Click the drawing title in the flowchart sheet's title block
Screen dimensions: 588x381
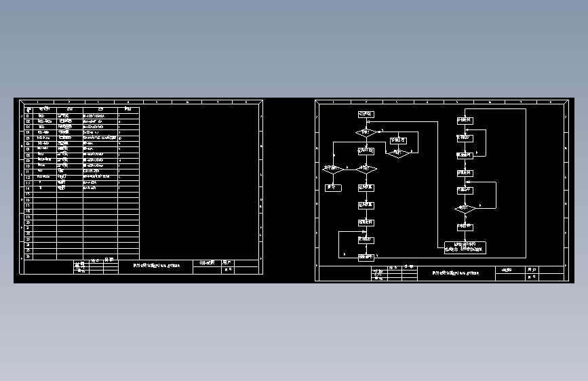(x=455, y=273)
